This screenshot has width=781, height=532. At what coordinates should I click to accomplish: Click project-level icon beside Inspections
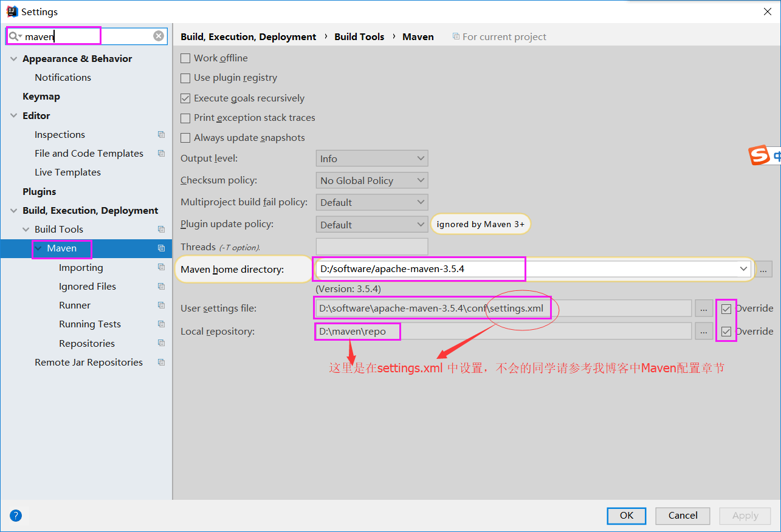pos(161,134)
